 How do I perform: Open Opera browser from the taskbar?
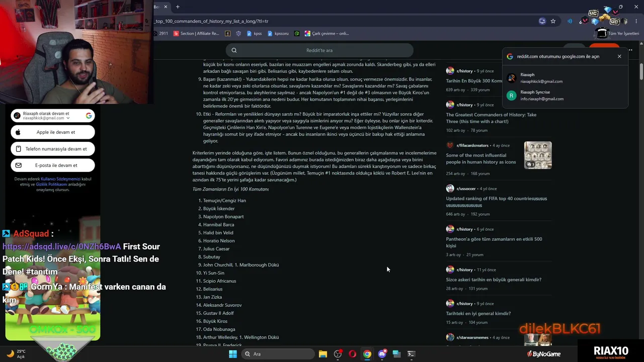[x=352, y=354]
